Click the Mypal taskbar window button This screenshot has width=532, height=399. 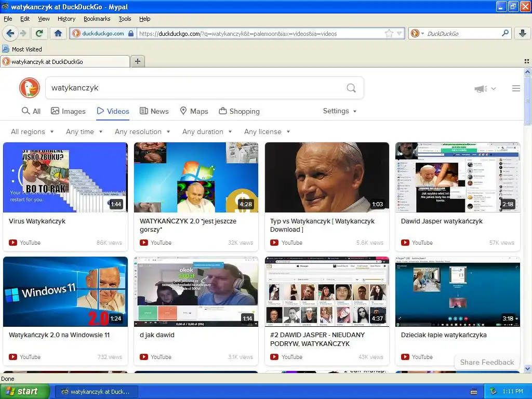[96, 392]
